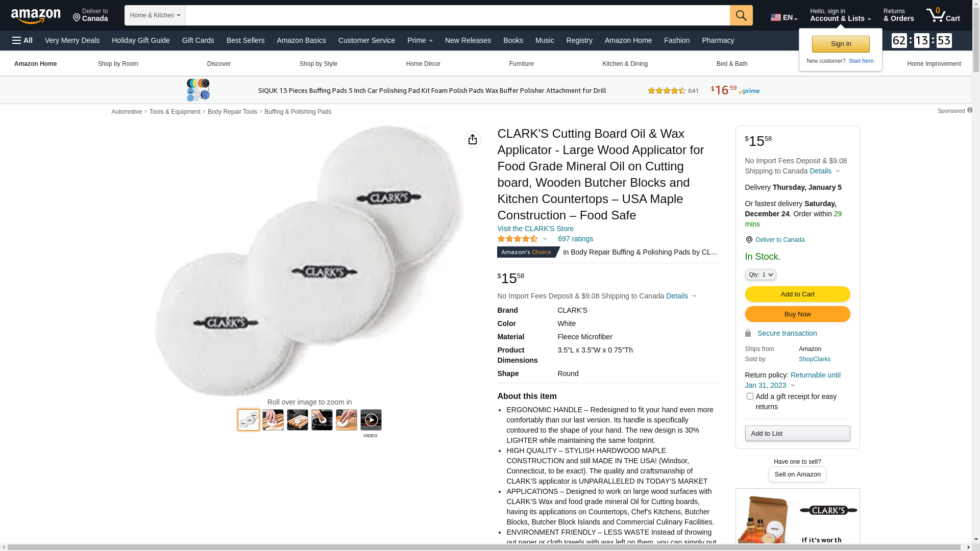Open Best Sellers in the navigation bar
The image size is (980, 551).
[x=246, y=40]
